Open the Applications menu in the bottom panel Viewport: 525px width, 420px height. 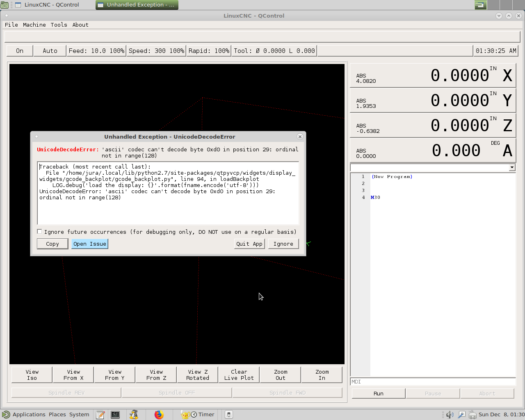29,415
